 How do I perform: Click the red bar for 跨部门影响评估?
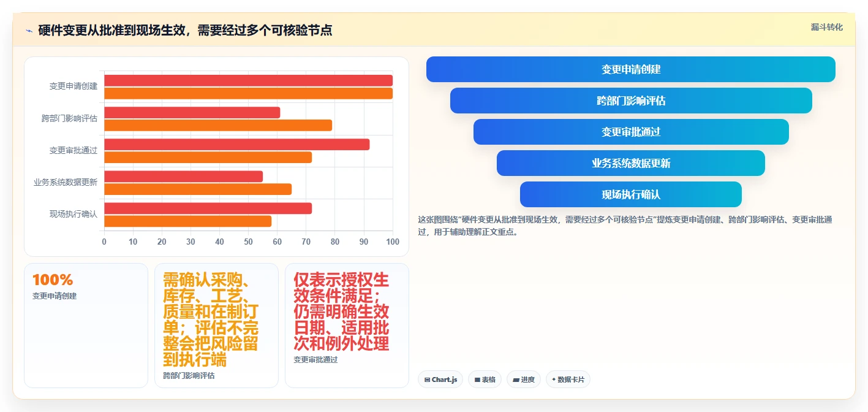coord(192,112)
